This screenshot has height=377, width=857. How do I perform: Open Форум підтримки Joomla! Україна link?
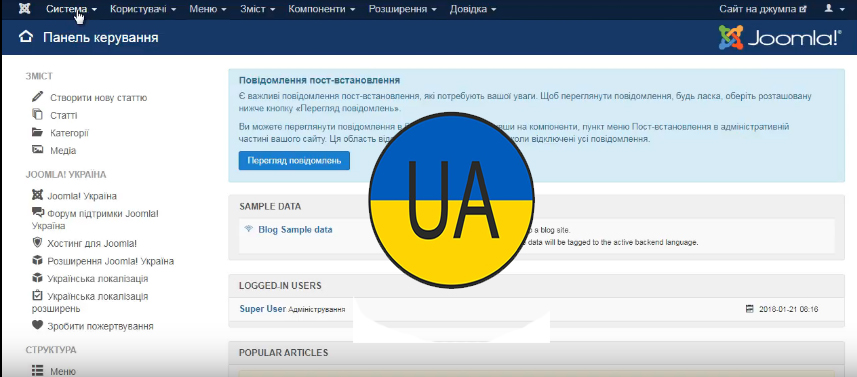click(x=95, y=220)
